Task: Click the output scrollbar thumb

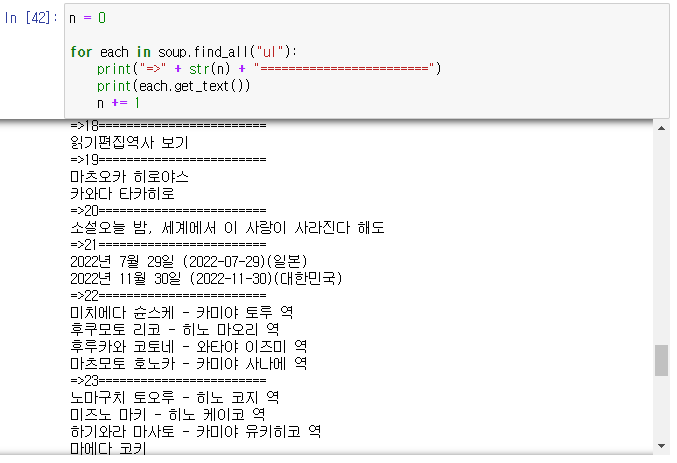Action: [x=661, y=361]
